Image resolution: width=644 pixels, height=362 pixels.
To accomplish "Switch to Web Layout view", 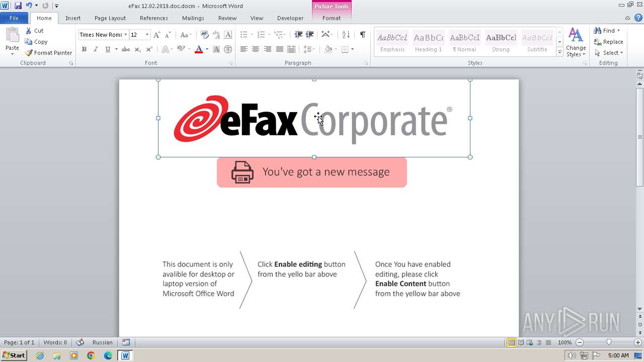I will pos(530,342).
